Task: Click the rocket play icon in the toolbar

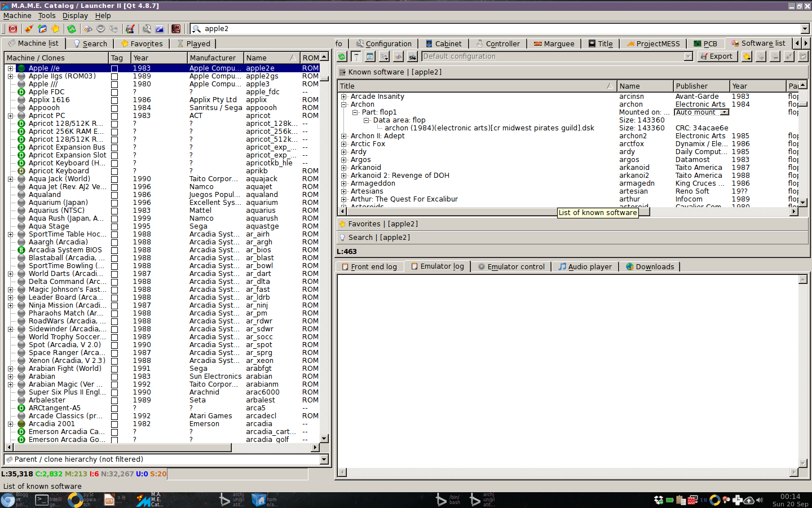Action: pos(28,29)
